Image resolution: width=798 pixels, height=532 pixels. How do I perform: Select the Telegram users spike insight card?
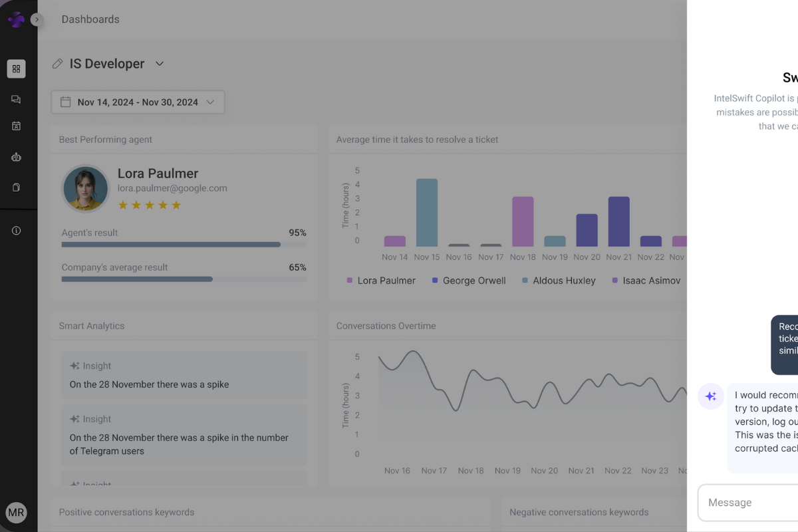tap(184, 435)
